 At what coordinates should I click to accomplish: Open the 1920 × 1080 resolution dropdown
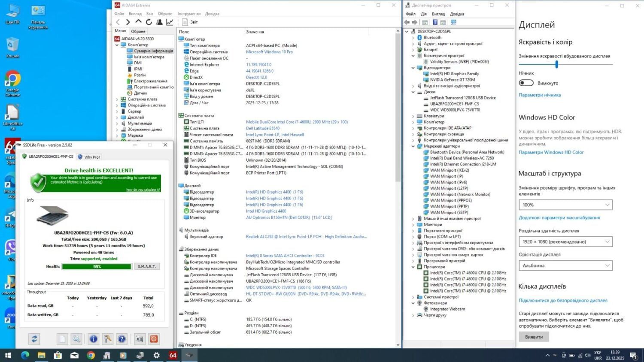coord(565,242)
